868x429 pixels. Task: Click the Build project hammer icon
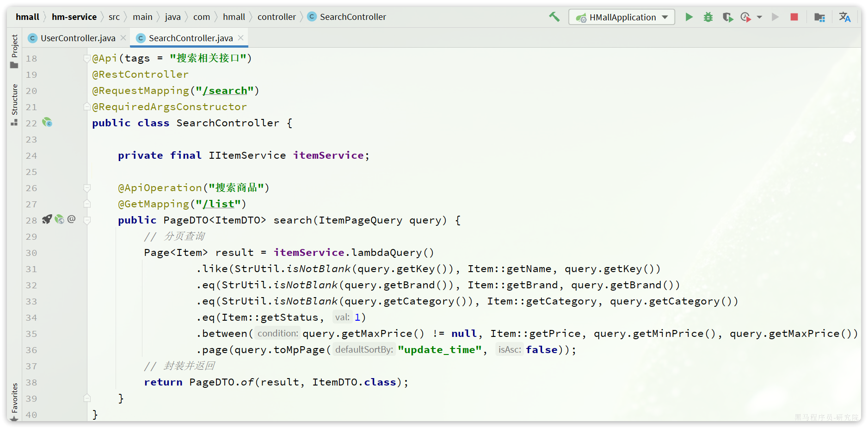[554, 17]
